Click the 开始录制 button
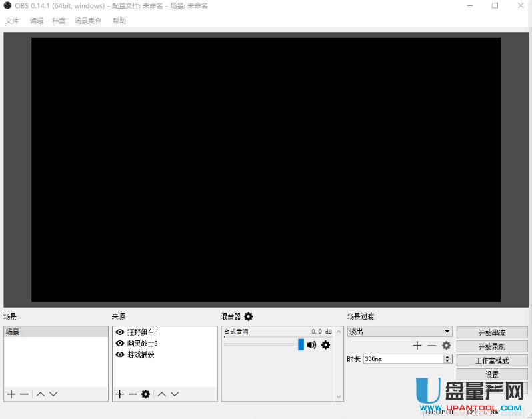 [x=492, y=346]
